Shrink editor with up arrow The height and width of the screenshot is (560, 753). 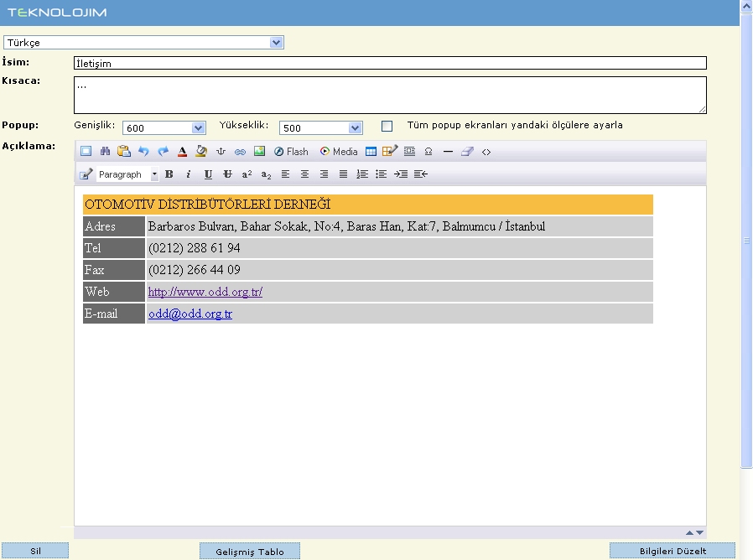(x=689, y=532)
